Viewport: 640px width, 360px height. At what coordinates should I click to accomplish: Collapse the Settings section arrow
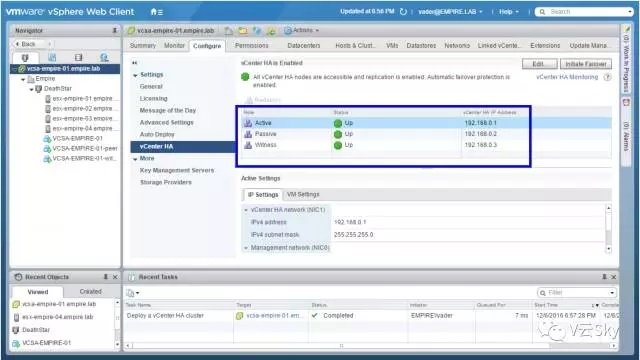[135, 75]
